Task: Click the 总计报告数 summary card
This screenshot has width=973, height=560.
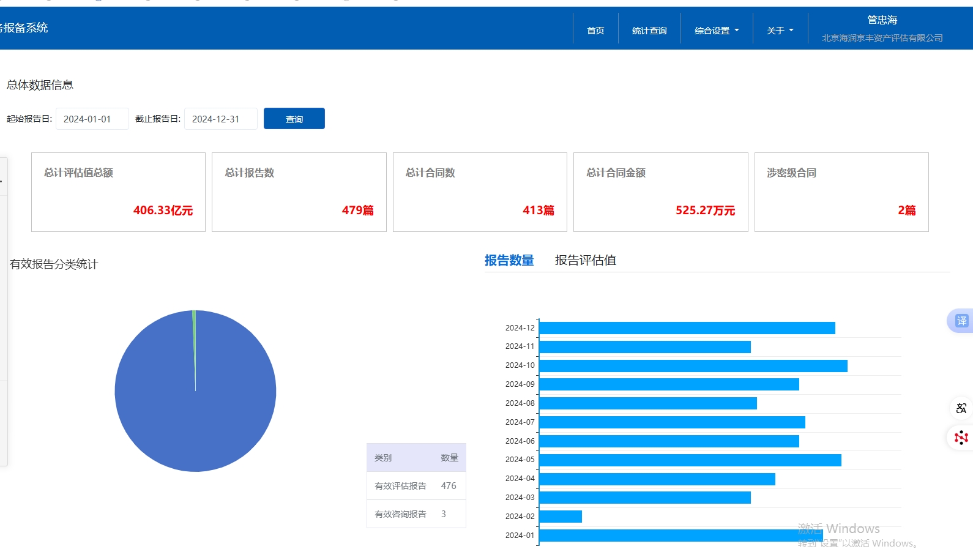Action: (299, 192)
